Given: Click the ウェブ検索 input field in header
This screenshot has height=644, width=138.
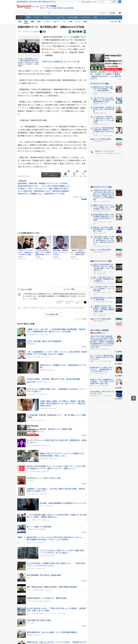Looking at the screenshot, I should (104, 2).
